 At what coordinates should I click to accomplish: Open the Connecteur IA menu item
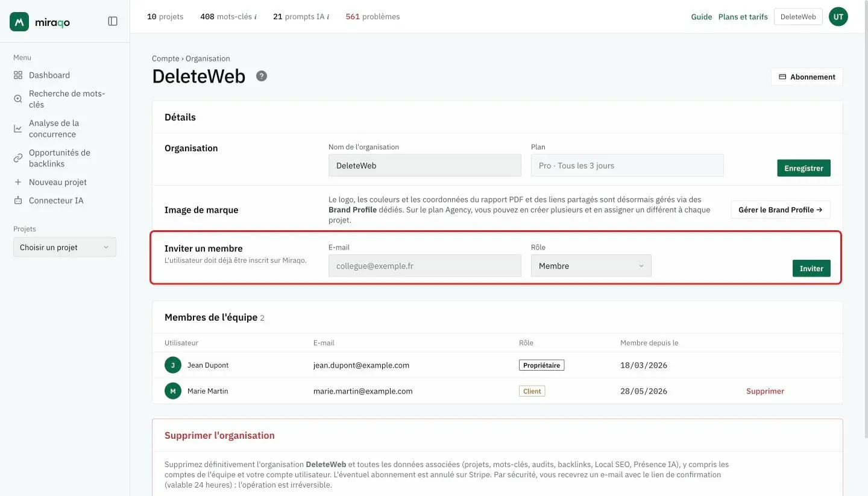pyautogui.click(x=56, y=200)
